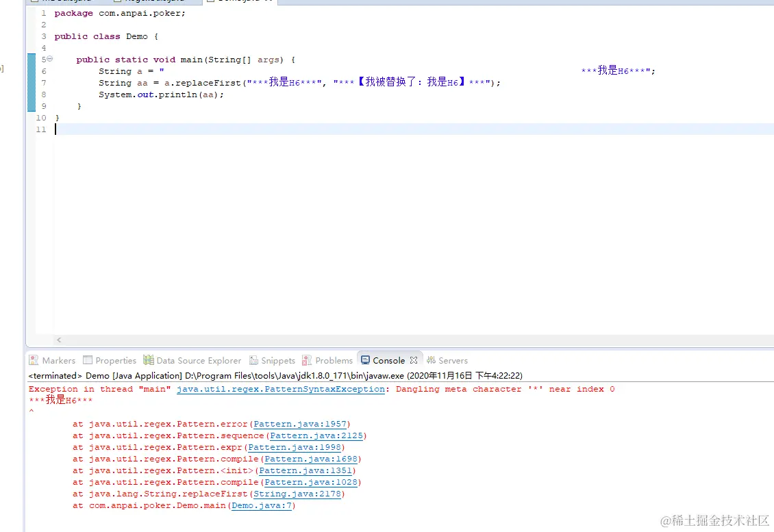Click the System.out.println(aa) statement
The image size is (774, 532).
coord(161,94)
